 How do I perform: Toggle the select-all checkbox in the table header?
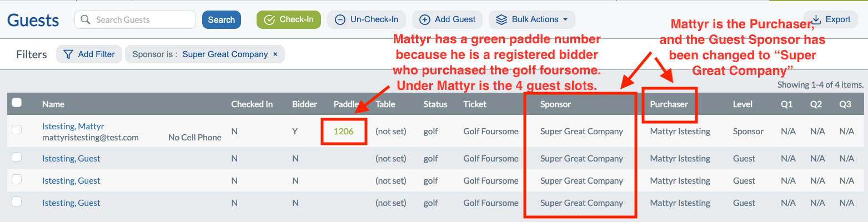(x=17, y=102)
